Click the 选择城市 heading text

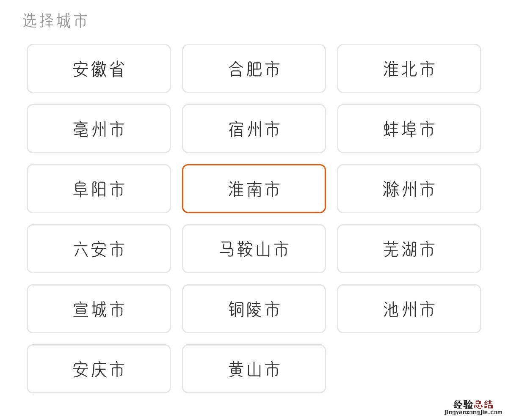click(x=55, y=20)
